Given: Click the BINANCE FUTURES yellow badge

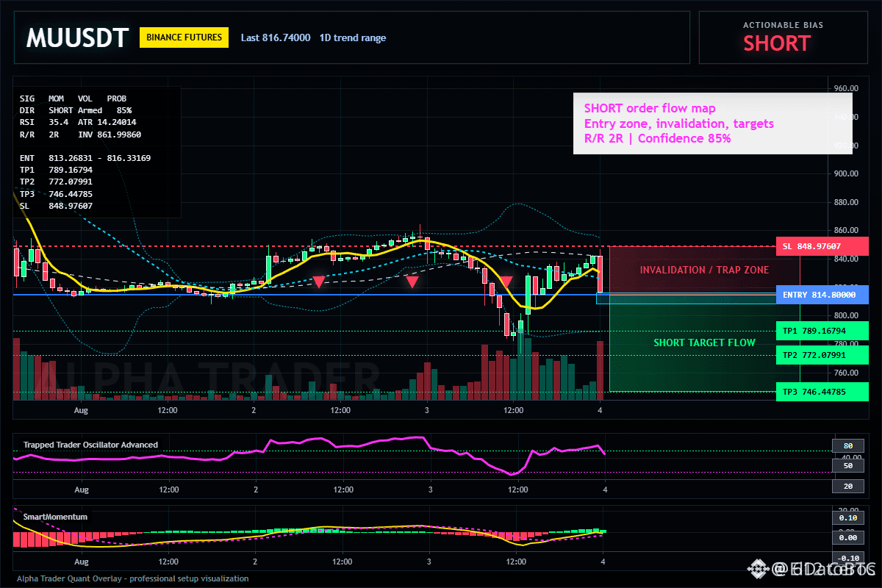Looking at the screenshot, I should tap(184, 37).
